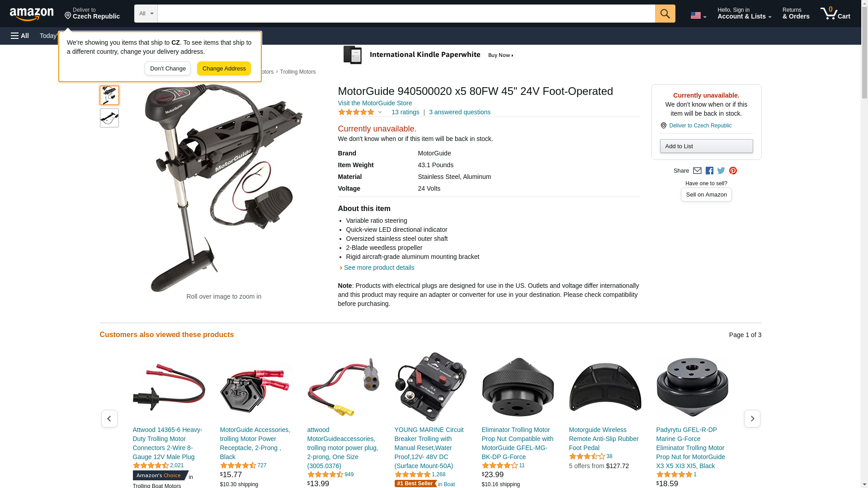
Task: Click the Don't Change button
Action: (168, 69)
